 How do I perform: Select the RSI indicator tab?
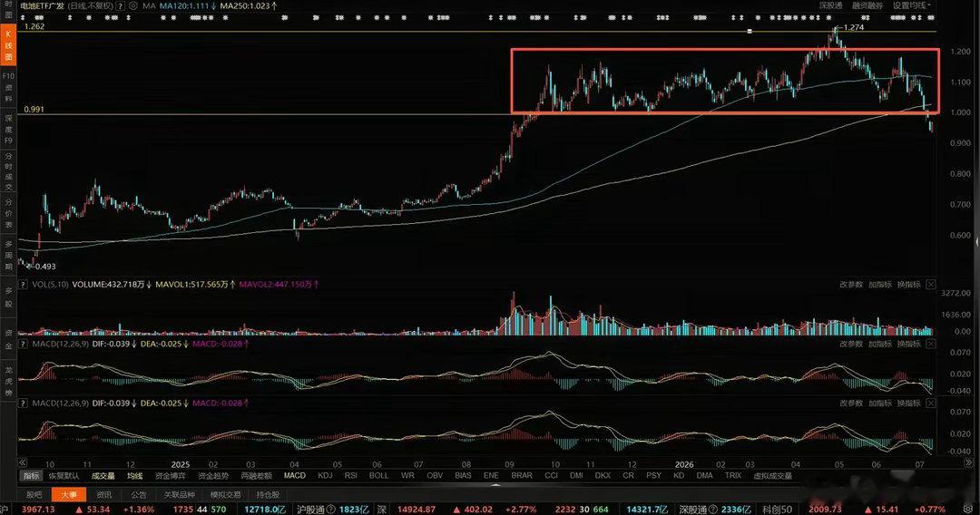coord(350,476)
